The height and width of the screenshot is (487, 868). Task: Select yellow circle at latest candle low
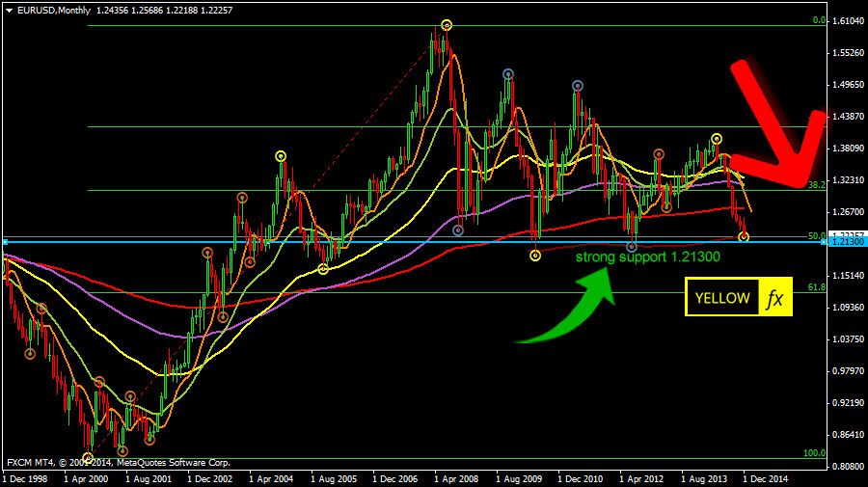click(x=744, y=236)
